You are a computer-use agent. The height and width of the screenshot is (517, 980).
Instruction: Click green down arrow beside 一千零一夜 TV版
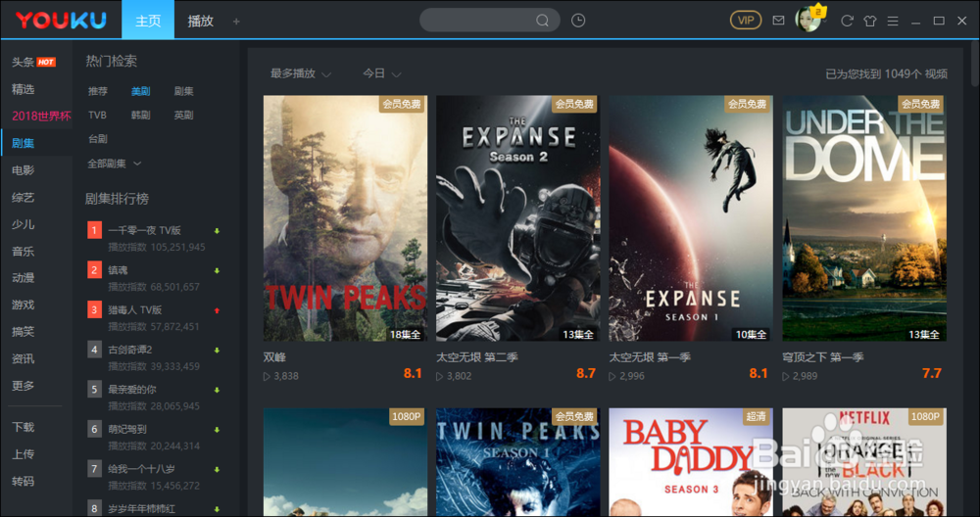pyautogui.click(x=217, y=231)
